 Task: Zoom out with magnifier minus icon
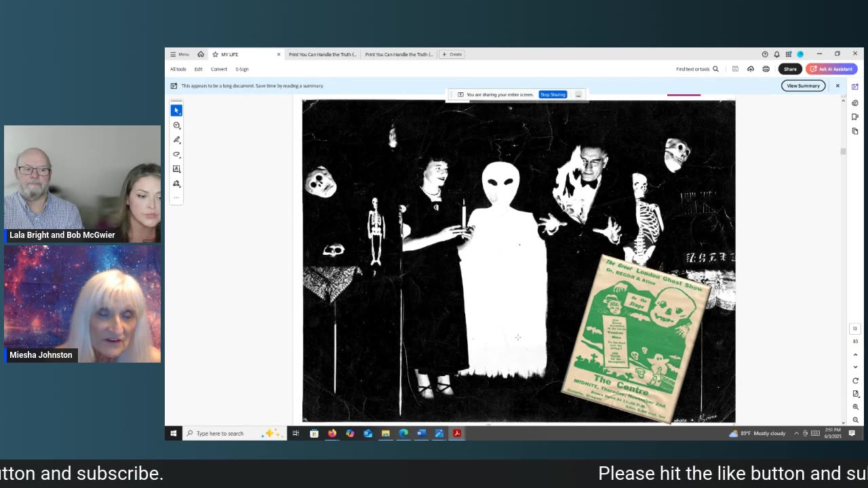click(x=855, y=420)
